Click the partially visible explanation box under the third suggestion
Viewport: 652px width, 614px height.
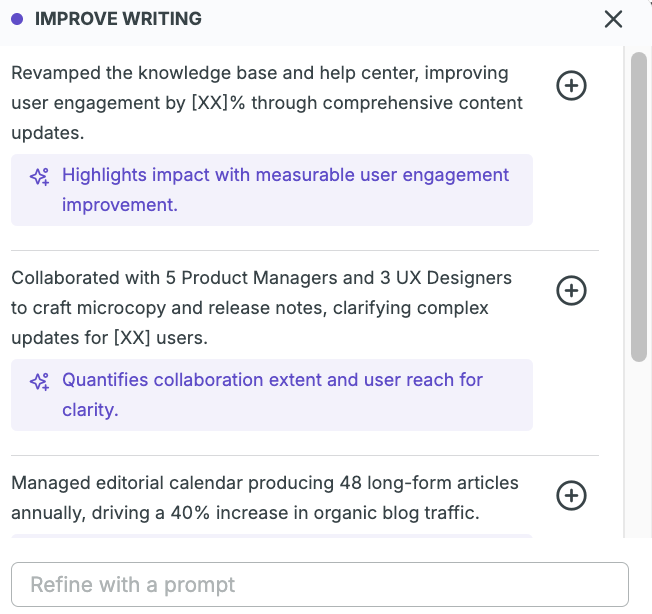pos(272,536)
